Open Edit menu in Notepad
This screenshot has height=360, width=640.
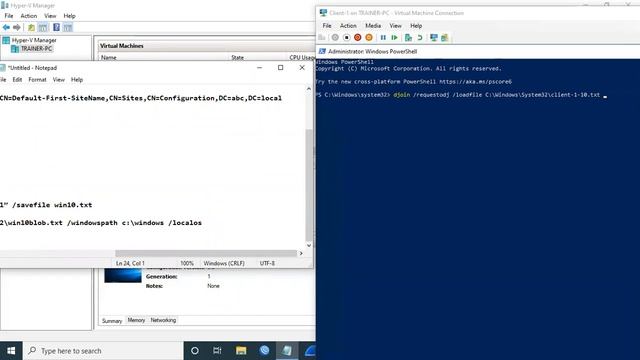pos(17,80)
